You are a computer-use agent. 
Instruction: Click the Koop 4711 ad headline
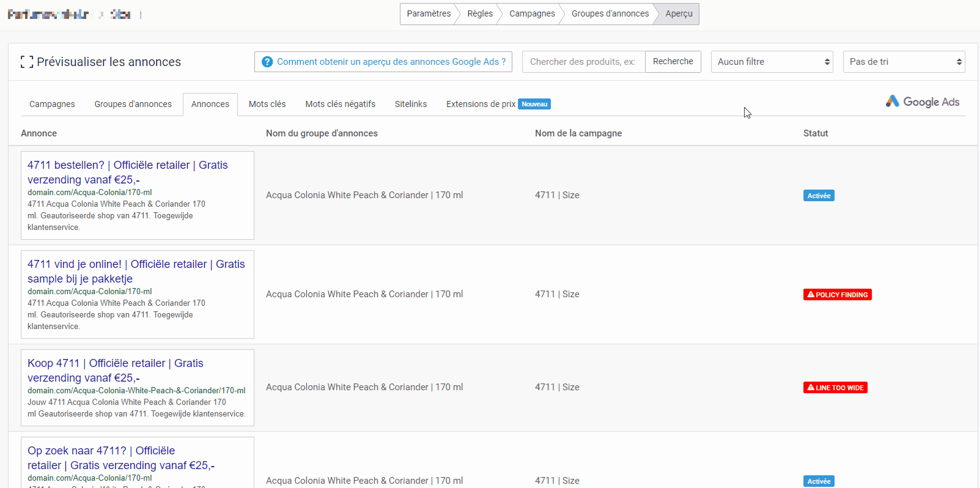116,371
